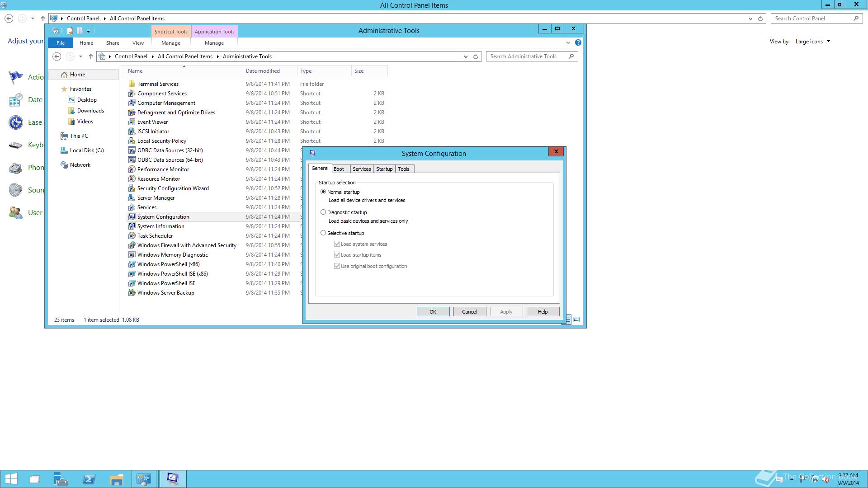868x488 pixels.
Task: Click the Security Configuration Wizard icon
Action: (x=132, y=188)
